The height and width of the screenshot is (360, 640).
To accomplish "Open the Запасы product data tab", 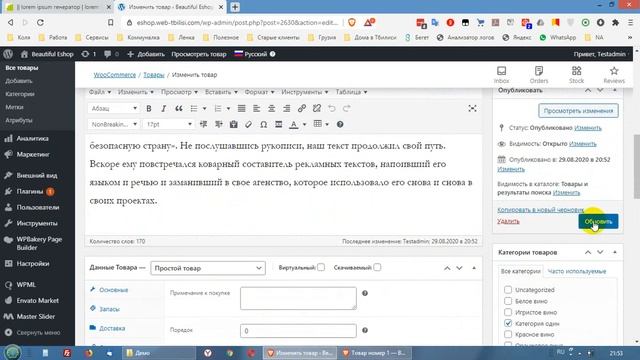I will pyautogui.click(x=109, y=309).
